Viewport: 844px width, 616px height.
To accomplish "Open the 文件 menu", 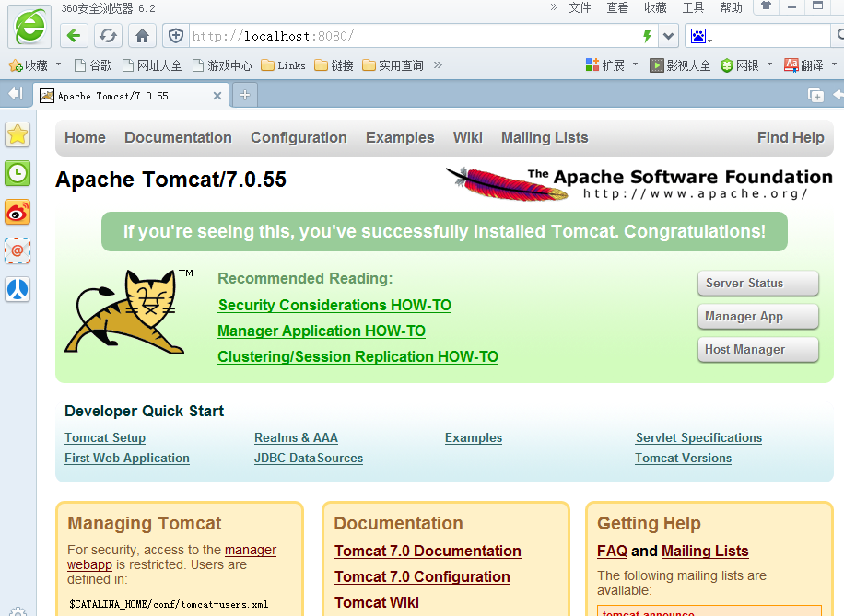I will (x=580, y=8).
